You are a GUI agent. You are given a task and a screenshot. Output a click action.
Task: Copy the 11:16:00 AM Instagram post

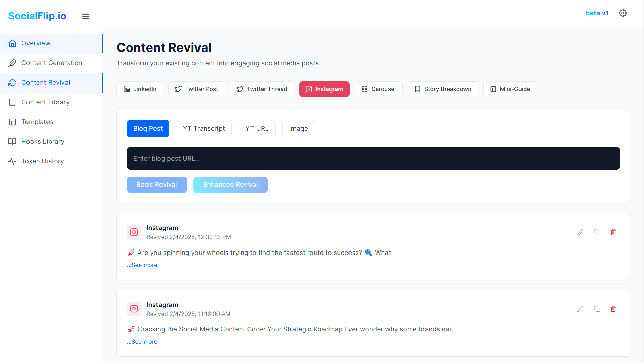tap(597, 309)
